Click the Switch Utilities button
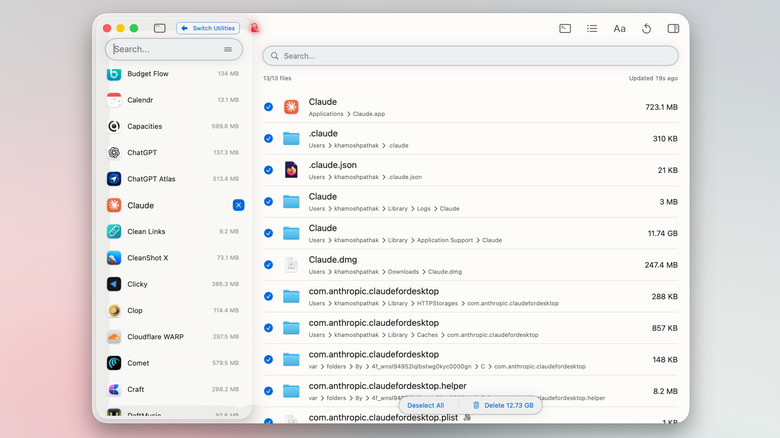This screenshot has width=780, height=438. (x=208, y=28)
